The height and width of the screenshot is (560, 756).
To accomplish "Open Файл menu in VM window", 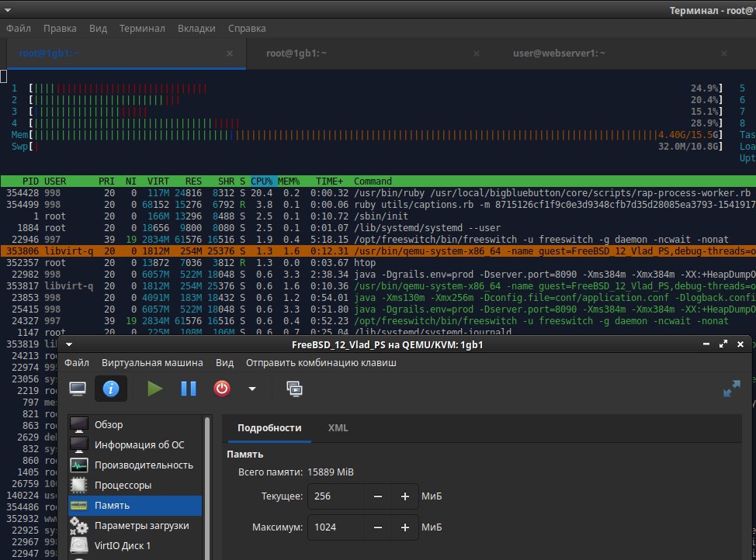I will coord(77,362).
